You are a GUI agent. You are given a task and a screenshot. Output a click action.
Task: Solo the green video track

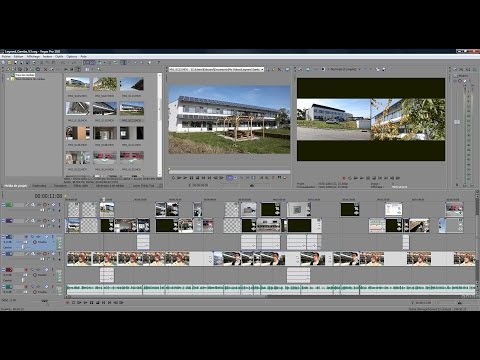click(59, 204)
